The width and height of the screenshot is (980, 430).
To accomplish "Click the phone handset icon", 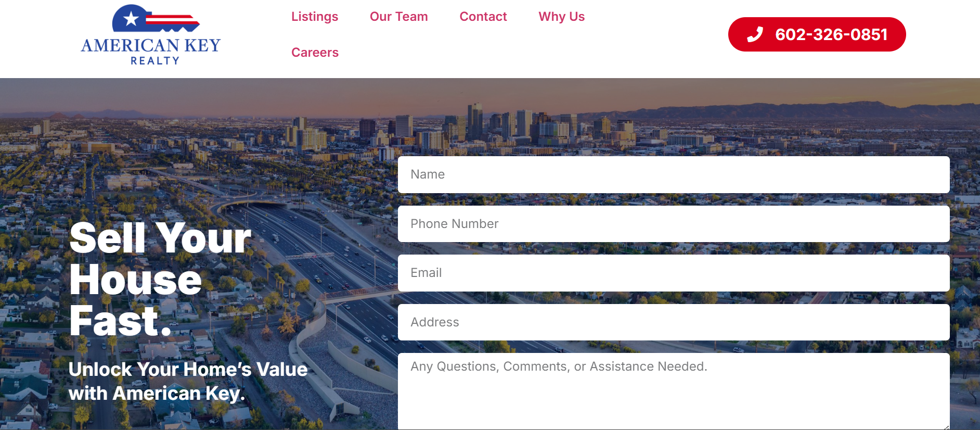I will [x=755, y=34].
